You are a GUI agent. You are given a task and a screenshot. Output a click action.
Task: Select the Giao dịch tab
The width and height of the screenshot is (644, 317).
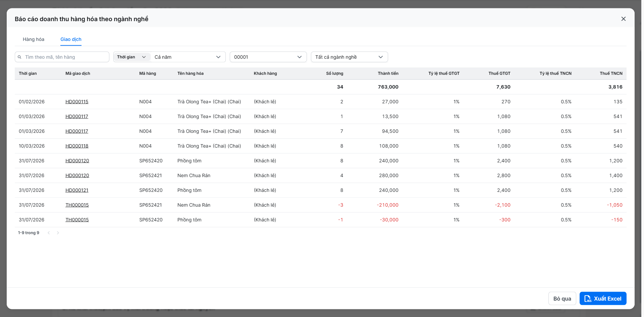tap(71, 39)
